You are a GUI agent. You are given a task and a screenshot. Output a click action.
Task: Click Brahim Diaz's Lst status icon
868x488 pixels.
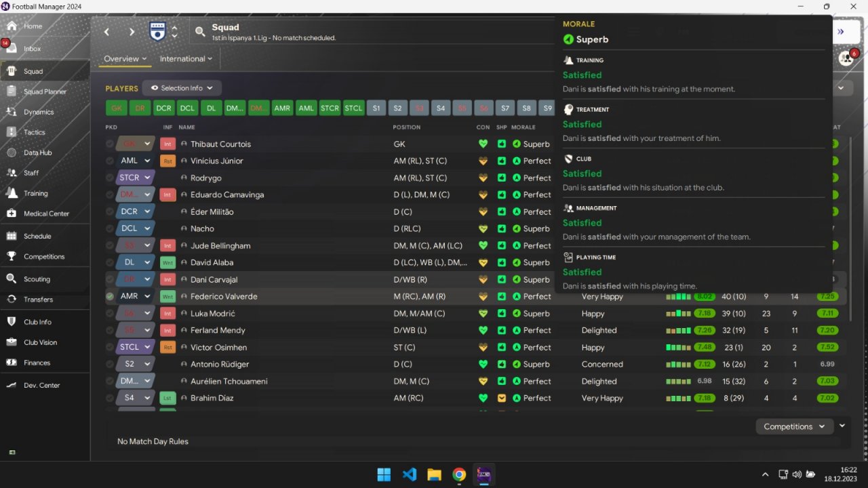coord(167,398)
